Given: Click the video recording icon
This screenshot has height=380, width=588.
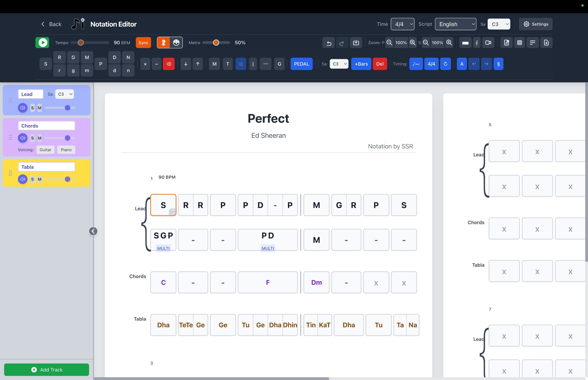Looking at the screenshot, I should pos(489,42).
